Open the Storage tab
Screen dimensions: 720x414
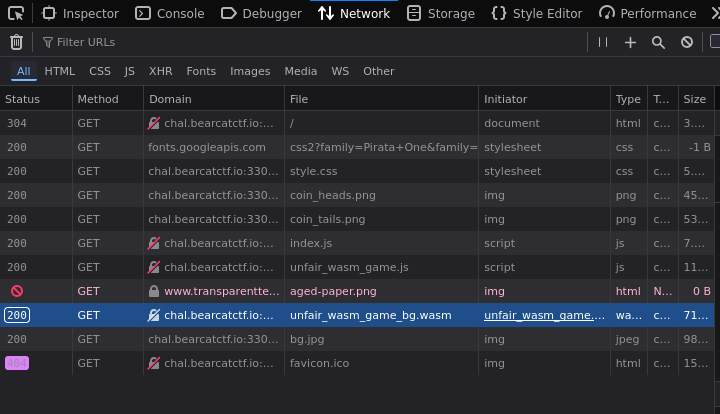pos(441,14)
